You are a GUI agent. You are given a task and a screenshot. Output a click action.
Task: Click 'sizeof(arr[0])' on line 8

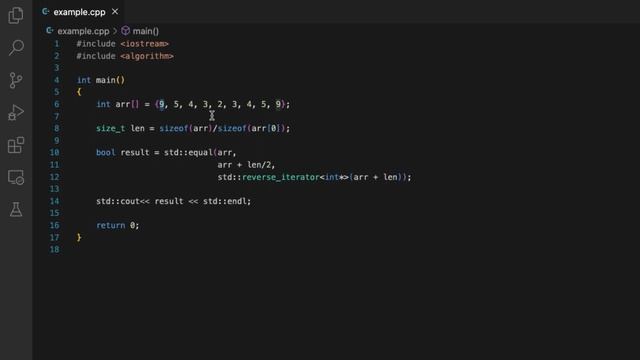251,128
